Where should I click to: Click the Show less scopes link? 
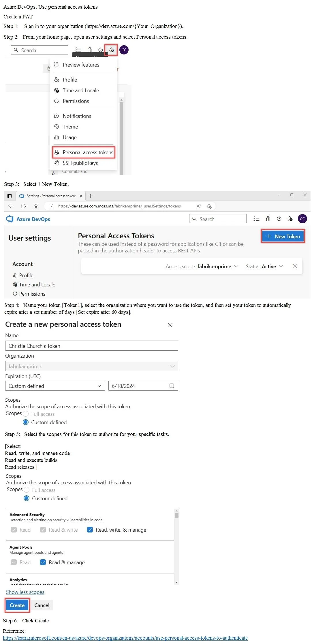(x=25, y=592)
